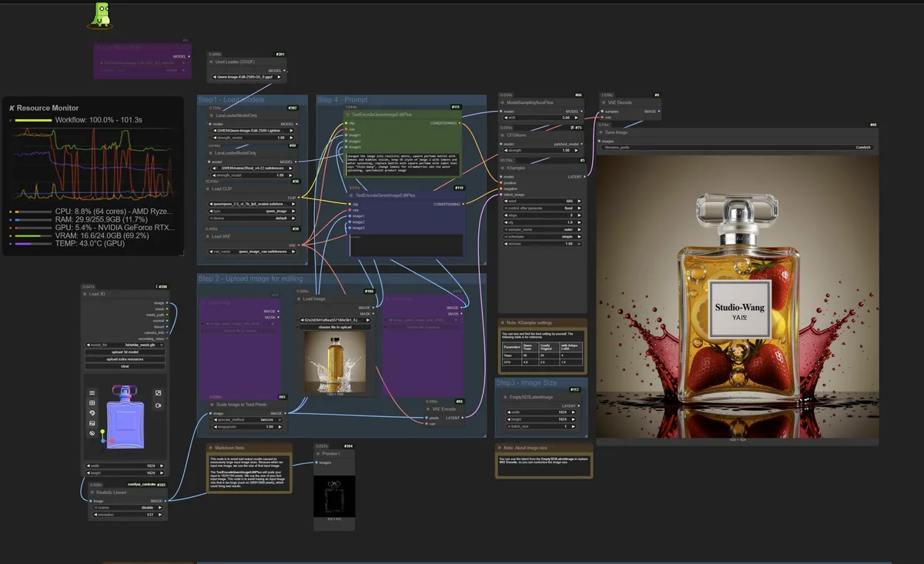This screenshot has height=564, width=924.
Task: Decrease the steps value with left arrow
Action: 505,215
